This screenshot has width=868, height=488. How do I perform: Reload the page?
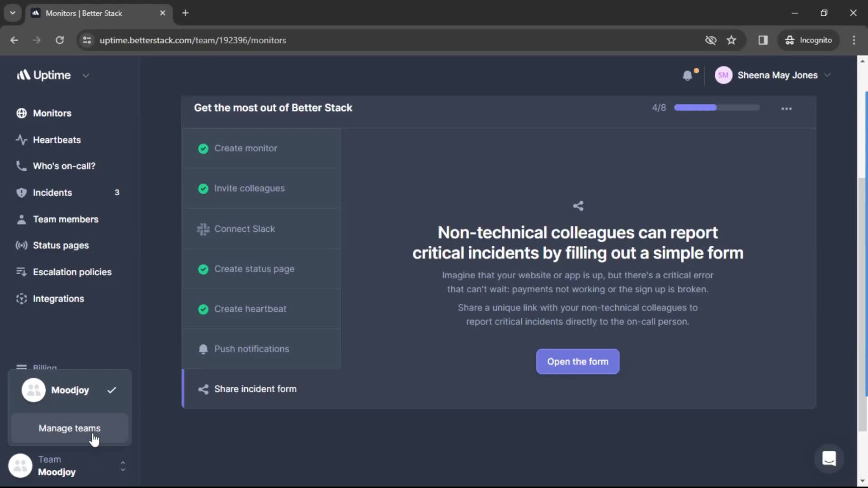[60, 40]
